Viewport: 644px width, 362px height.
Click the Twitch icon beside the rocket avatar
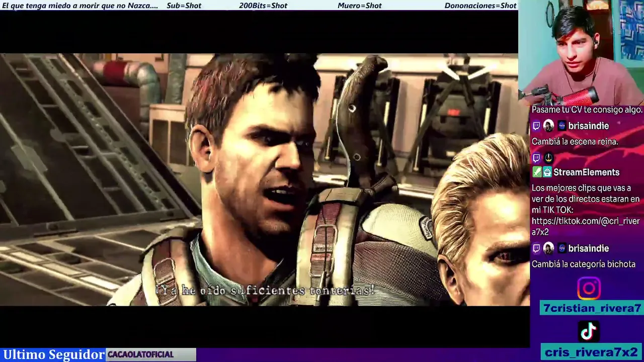(x=536, y=158)
